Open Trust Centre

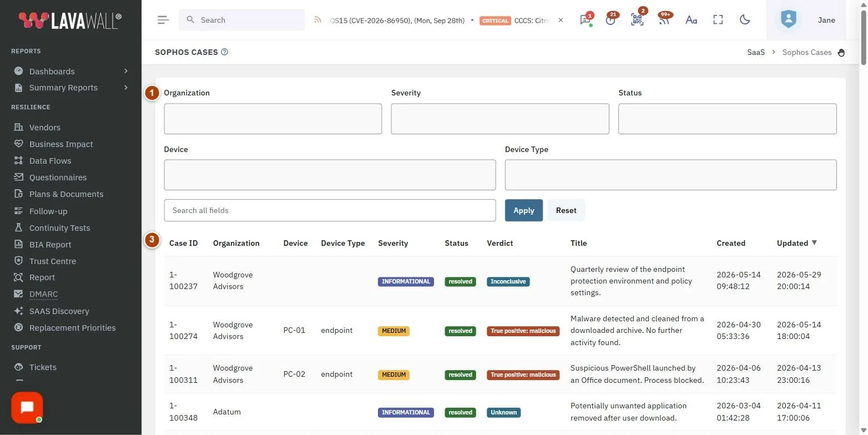53,261
